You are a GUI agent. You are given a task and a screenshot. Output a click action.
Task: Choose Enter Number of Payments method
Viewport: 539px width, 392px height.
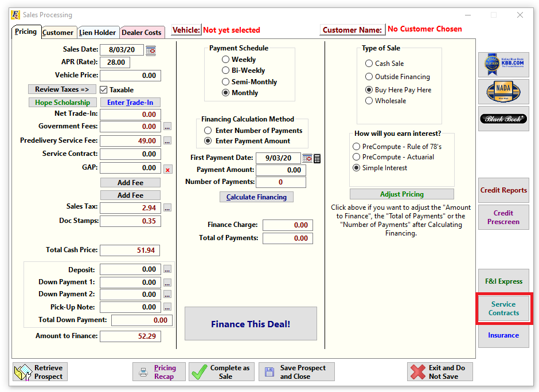click(x=208, y=131)
